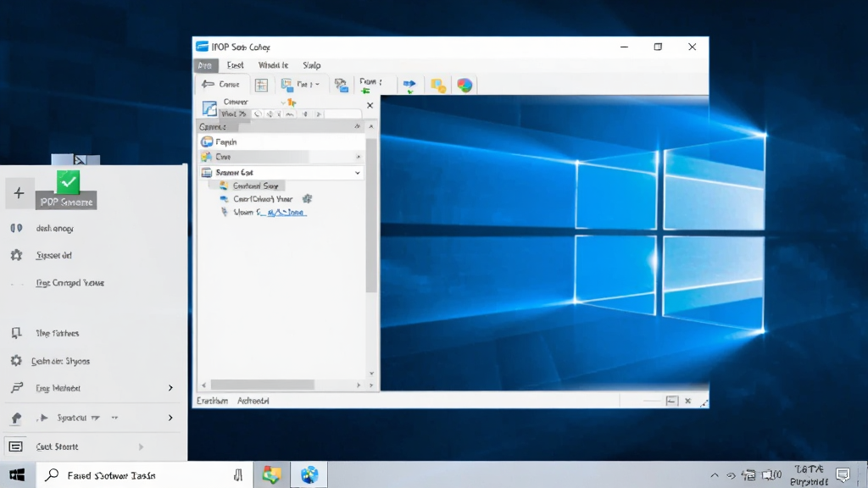
Task: Click the yellow shapes toolbar icon
Action: click(438, 86)
